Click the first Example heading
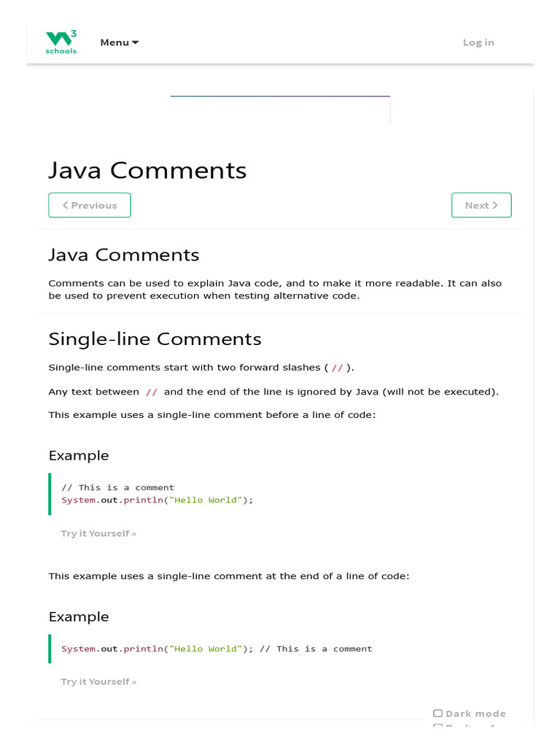 click(78, 455)
